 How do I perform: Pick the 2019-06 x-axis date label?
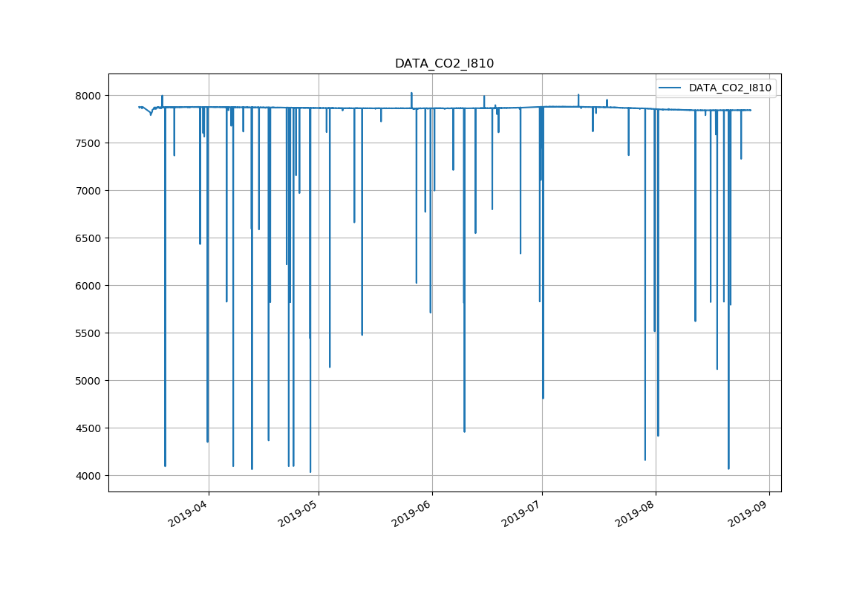tap(414, 512)
